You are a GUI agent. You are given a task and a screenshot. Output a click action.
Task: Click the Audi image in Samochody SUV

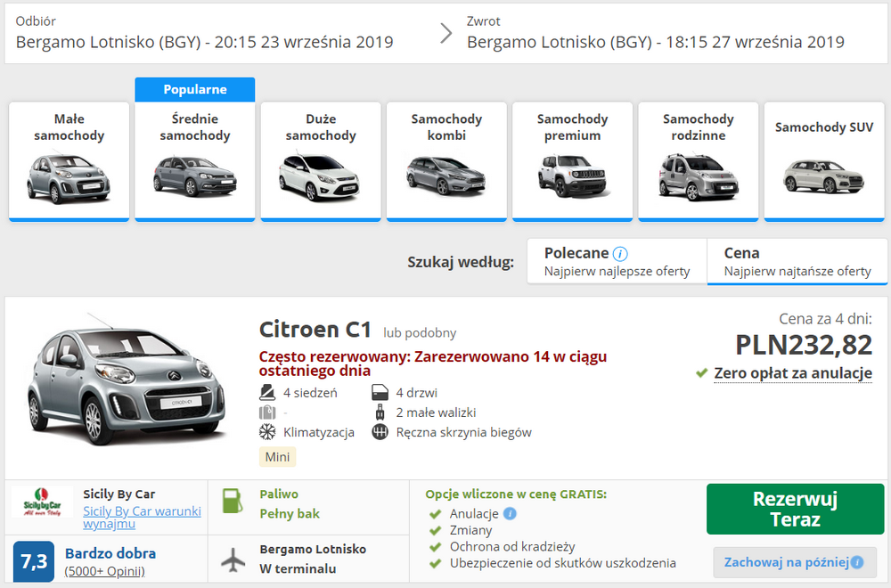pyautogui.click(x=823, y=176)
